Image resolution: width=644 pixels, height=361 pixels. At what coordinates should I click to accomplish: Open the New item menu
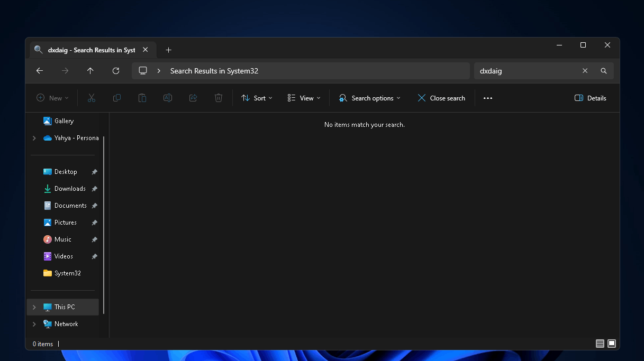pos(52,98)
